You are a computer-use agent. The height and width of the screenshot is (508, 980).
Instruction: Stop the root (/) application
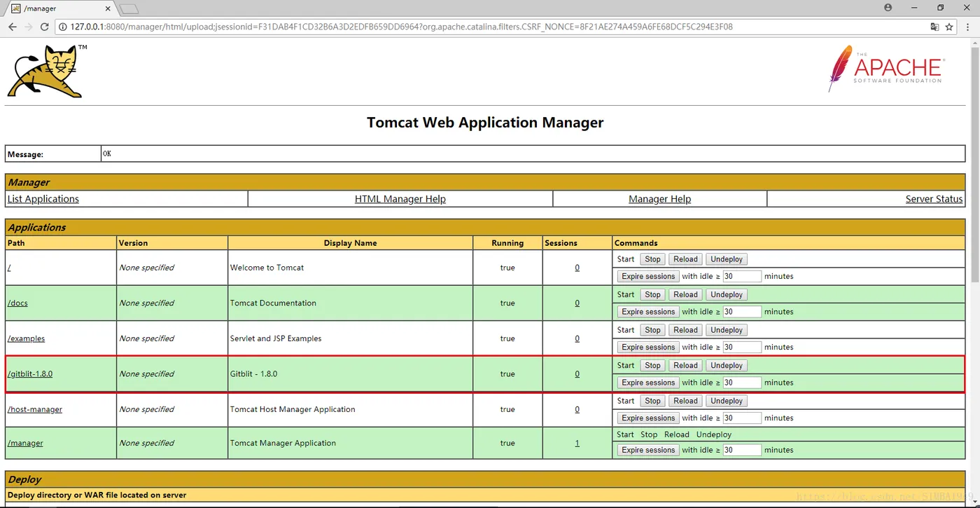[x=652, y=259]
